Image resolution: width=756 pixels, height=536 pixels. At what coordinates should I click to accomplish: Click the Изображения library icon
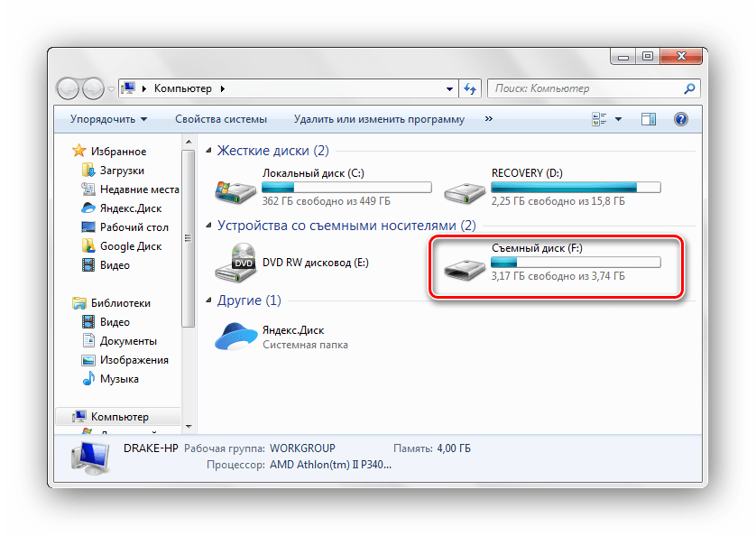(88, 360)
